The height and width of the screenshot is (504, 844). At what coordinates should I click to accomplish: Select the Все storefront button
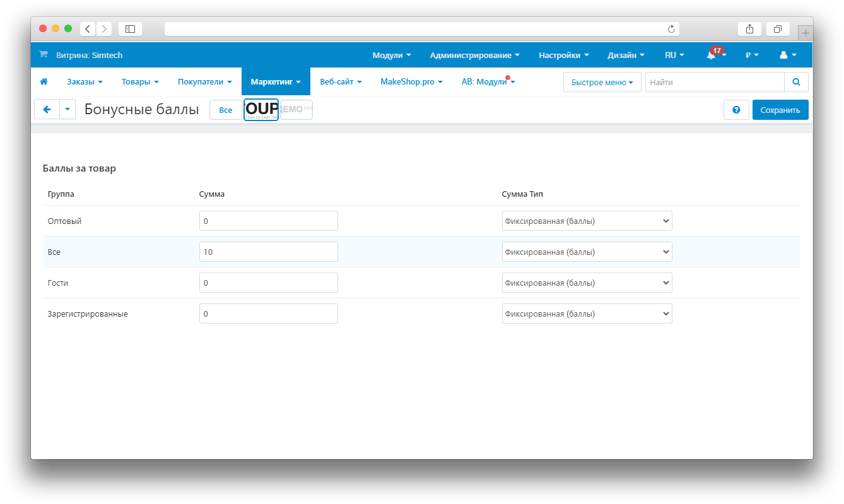point(225,110)
